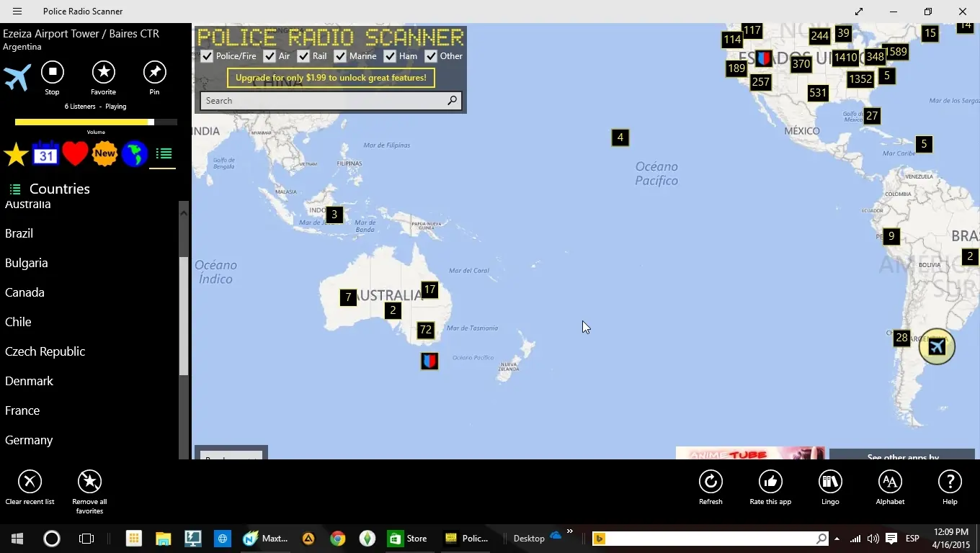Open cluster marker 1410 on the map
The image size is (980, 553).
pyautogui.click(x=846, y=58)
